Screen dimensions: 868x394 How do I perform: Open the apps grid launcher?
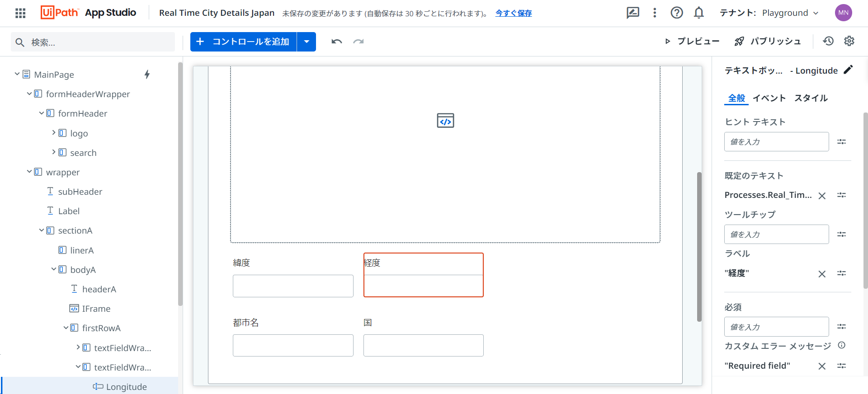tap(20, 13)
